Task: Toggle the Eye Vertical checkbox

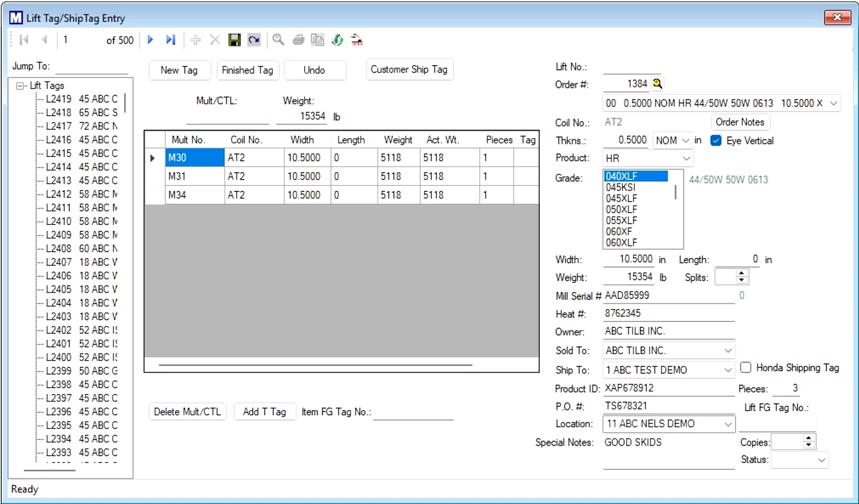Action: coord(716,140)
